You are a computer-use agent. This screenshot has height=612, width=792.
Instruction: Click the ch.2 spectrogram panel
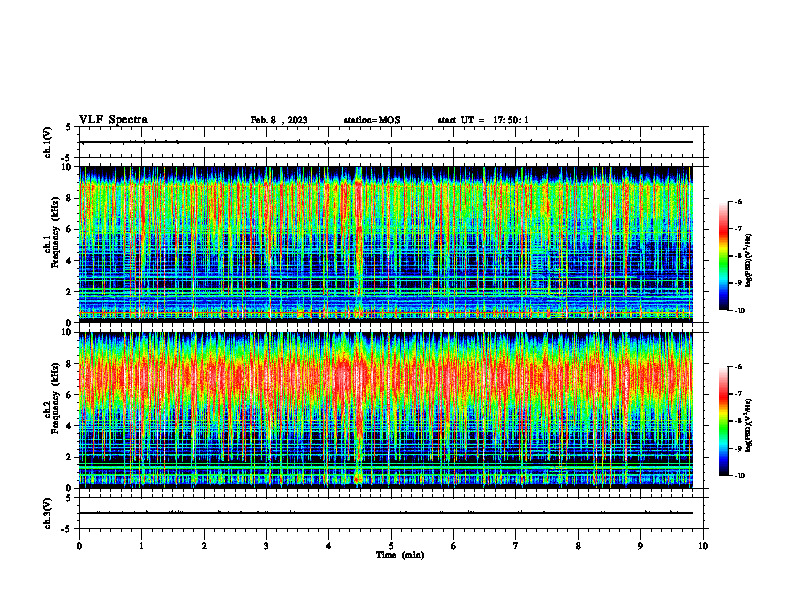click(386, 410)
